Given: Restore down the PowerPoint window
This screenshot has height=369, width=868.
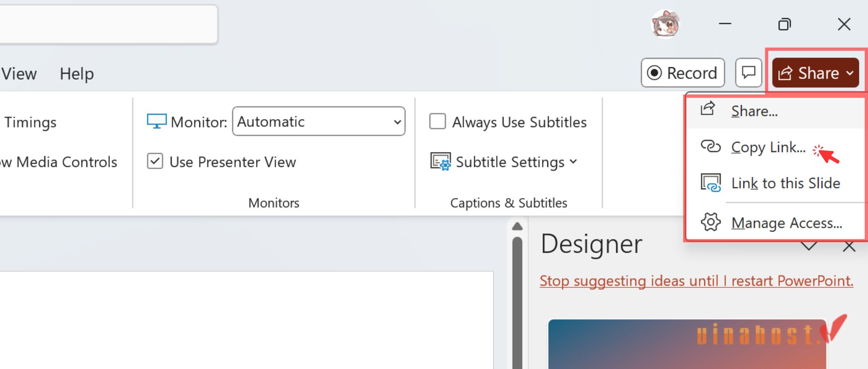Looking at the screenshot, I should pyautogui.click(x=784, y=24).
